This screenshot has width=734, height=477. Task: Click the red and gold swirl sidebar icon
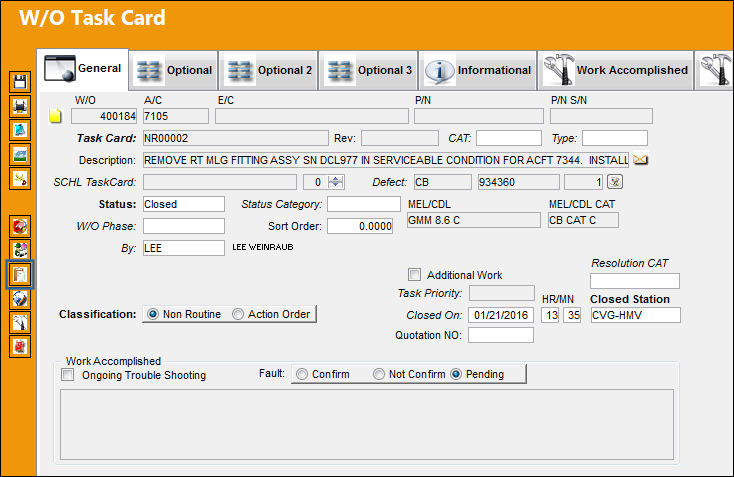(20, 227)
